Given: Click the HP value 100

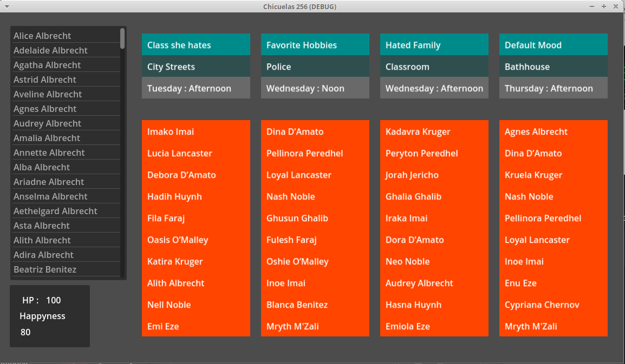Looking at the screenshot, I should pos(54,300).
